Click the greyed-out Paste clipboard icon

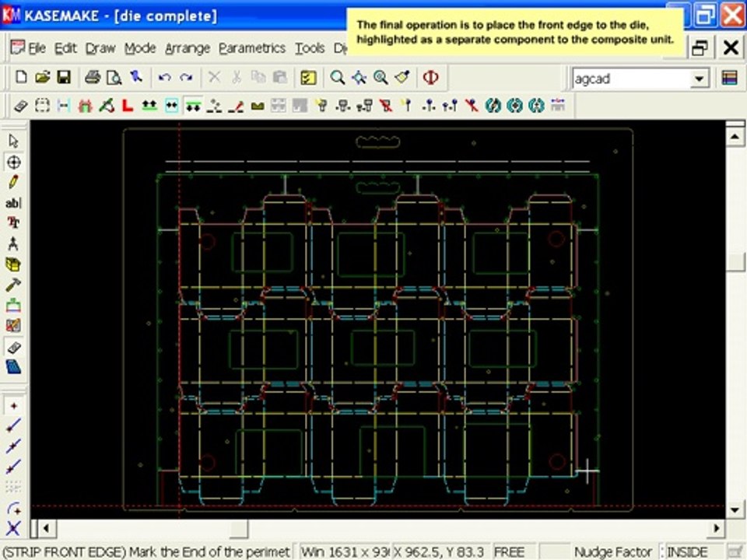pyautogui.click(x=279, y=77)
